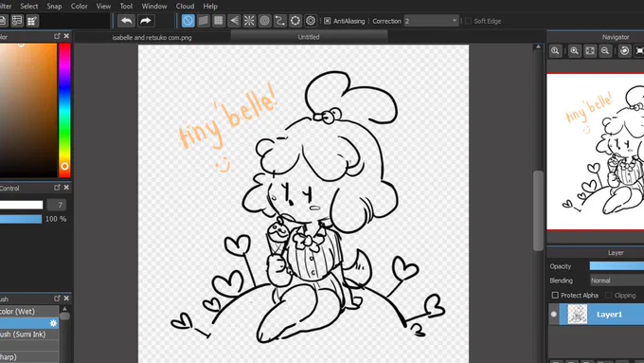Click the brush list scroll-up arrow
Viewport: 644px width, 363px height.
64,308
